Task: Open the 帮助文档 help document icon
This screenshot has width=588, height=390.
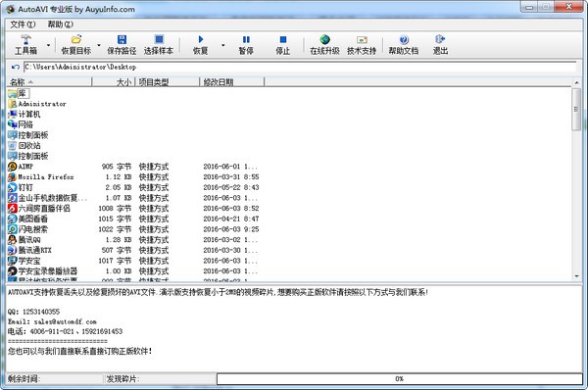Action: (x=404, y=39)
